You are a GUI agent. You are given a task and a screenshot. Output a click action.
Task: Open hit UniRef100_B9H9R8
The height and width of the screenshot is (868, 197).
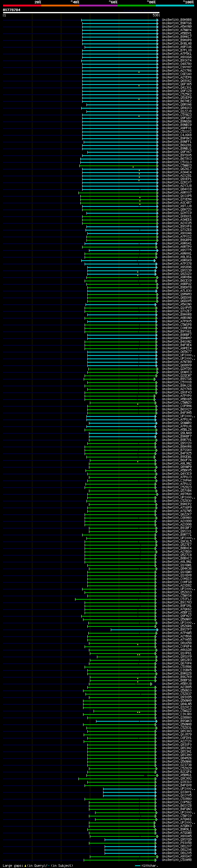[177, 20]
